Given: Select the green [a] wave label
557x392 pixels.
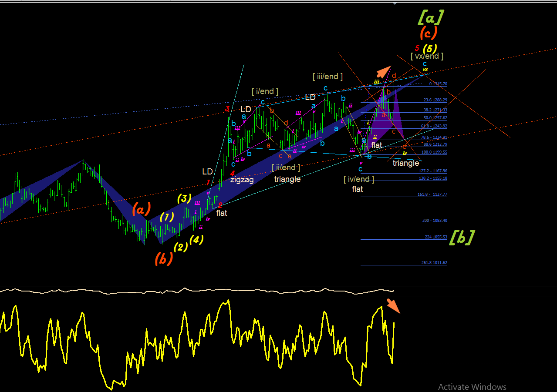Looking at the screenshot, I should click(431, 17).
